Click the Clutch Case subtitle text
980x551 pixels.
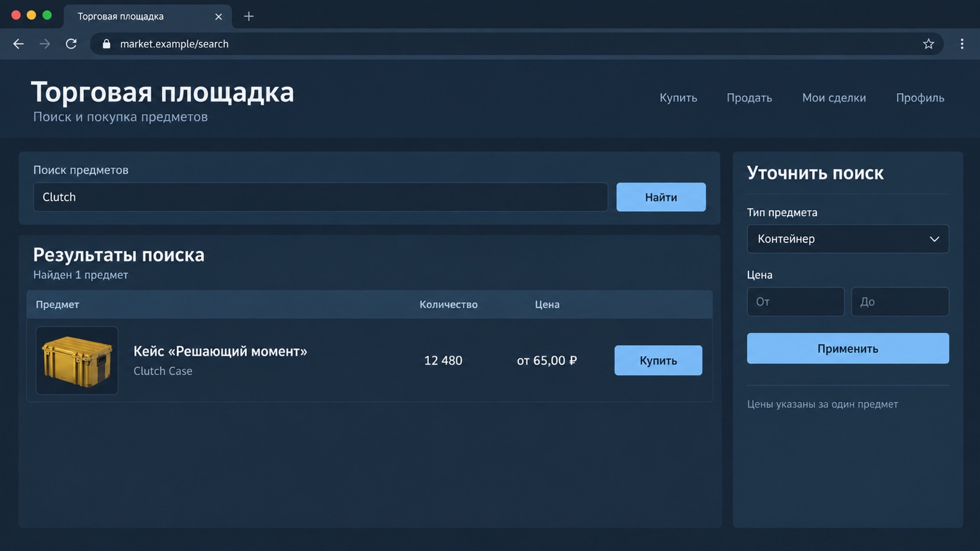tap(163, 371)
